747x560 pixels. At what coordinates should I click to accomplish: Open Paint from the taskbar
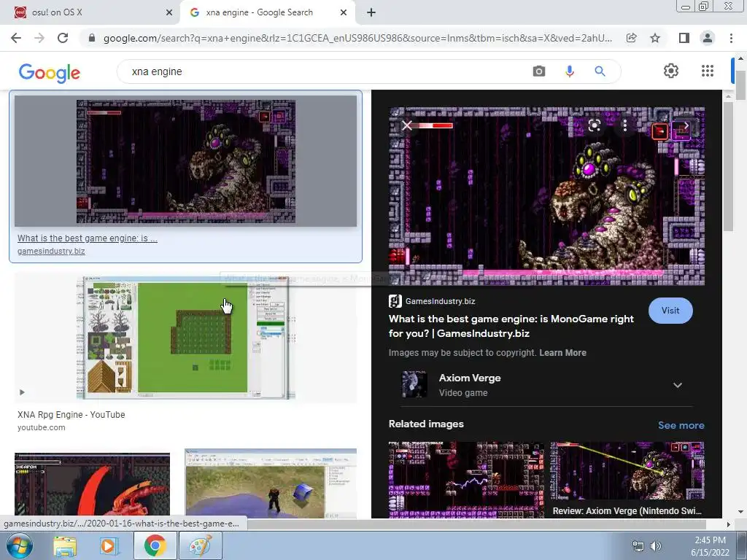[x=200, y=545]
